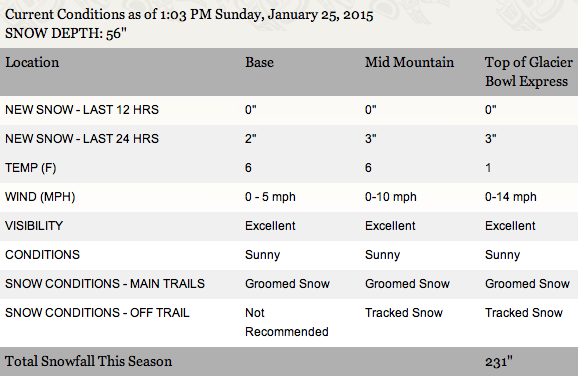Image resolution: width=578 pixels, height=376 pixels.
Task: Select the Base column header
Action: [260, 62]
